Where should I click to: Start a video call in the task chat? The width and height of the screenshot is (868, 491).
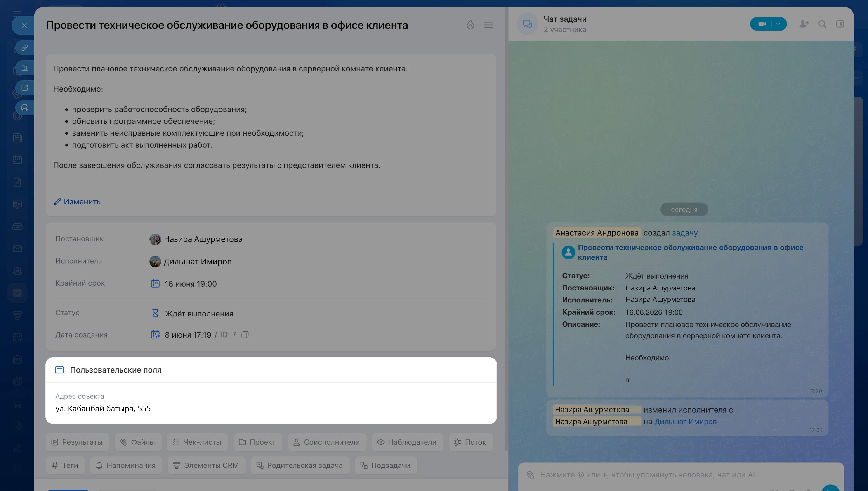[x=762, y=24]
